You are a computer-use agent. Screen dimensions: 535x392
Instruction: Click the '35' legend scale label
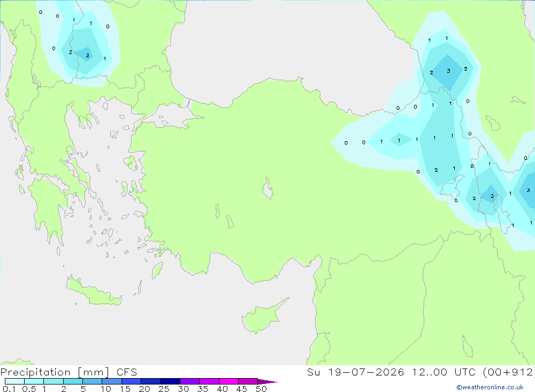(x=203, y=389)
